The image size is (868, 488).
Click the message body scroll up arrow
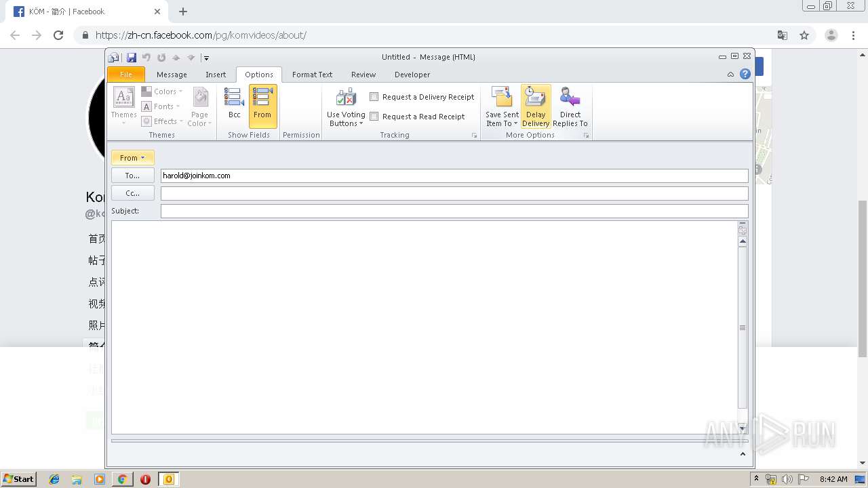coord(743,241)
